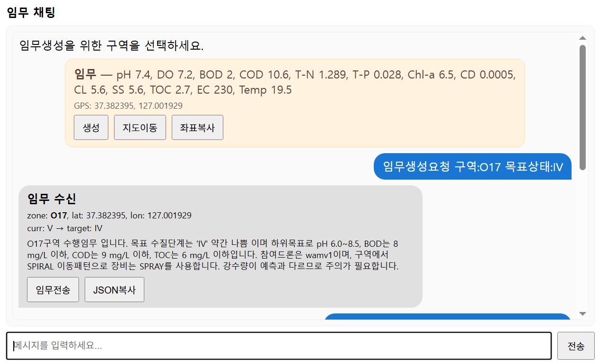Click the 임무 채팅 heading
Screen dimensions: 599x364
[x=31, y=13]
